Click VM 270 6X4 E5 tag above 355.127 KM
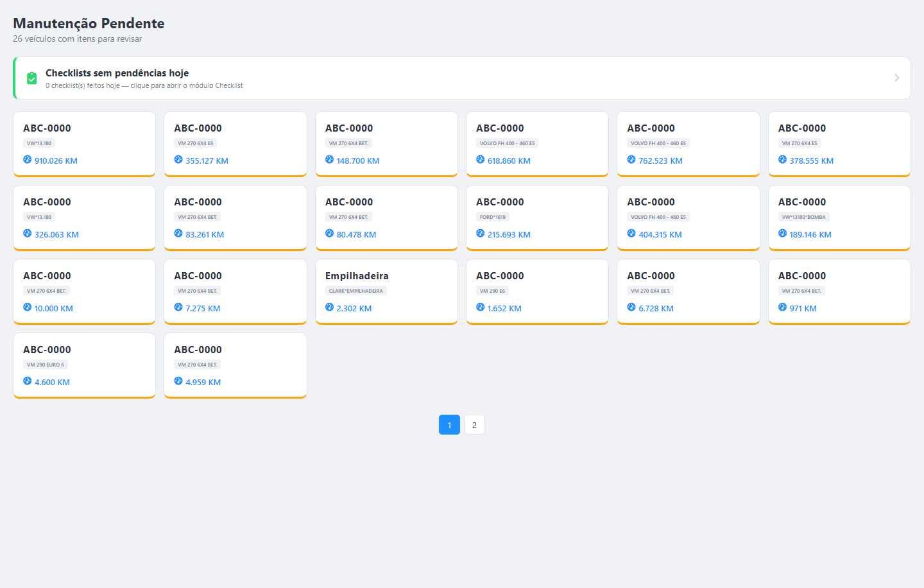924x588 pixels. pyautogui.click(x=196, y=143)
